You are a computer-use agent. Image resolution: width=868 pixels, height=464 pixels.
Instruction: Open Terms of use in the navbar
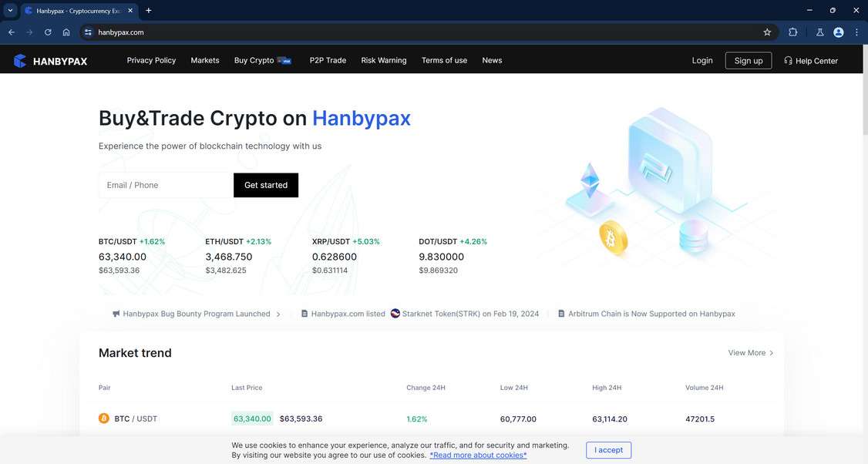[x=444, y=60]
